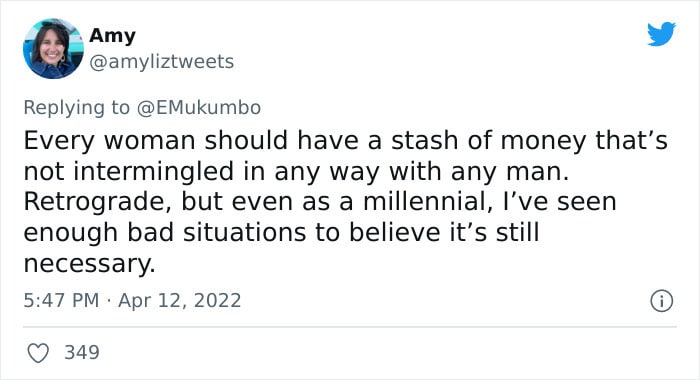Image resolution: width=700 pixels, height=380 pixels.
Task: Open the @EMukumbo mention link
Action: click(x=199, y=108)
